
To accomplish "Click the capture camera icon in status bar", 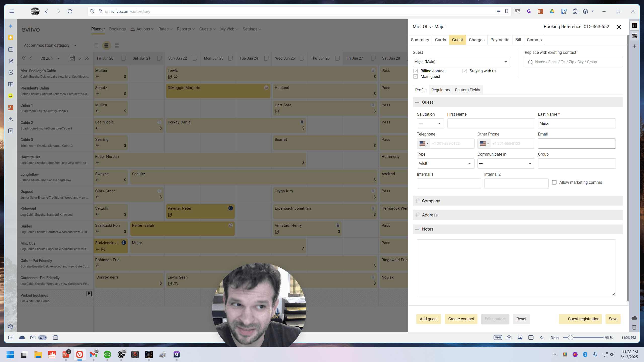I will pos(509,337).
